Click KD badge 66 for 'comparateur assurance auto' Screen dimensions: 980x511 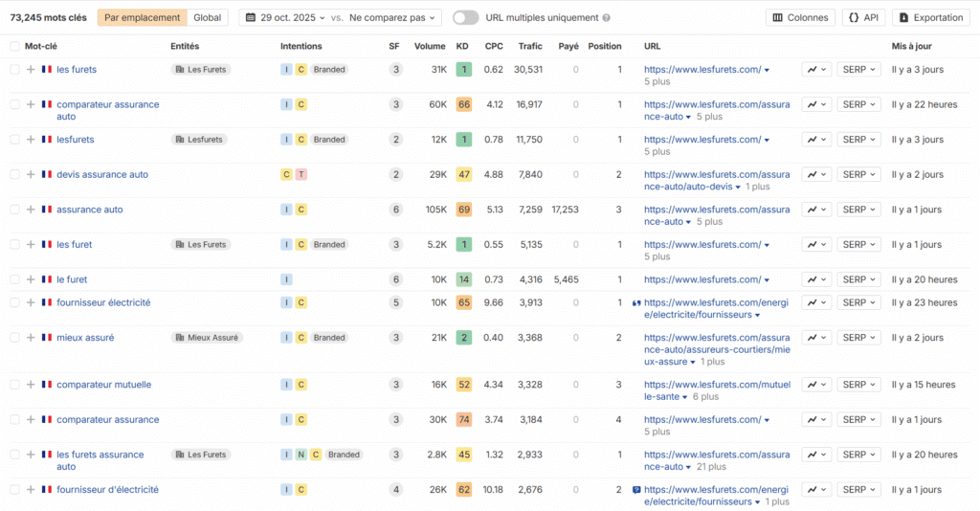[x=464, y=104]
